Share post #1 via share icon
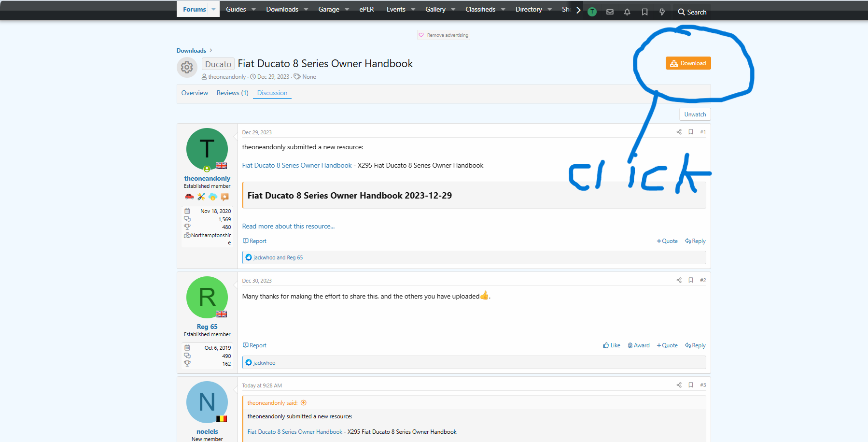The image size is (868, 442). point(679,132)
